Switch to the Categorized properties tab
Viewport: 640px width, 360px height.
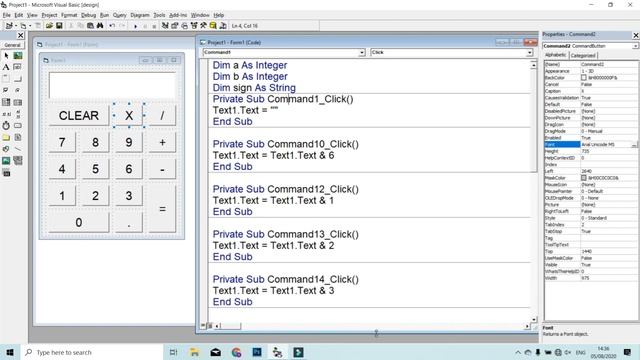pyautogui.click(x=583, y=56)
